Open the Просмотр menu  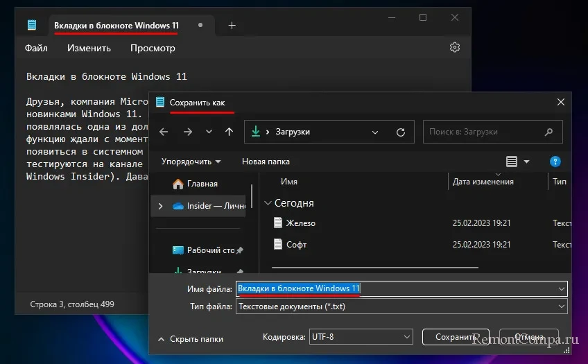[x=153, y=48]
